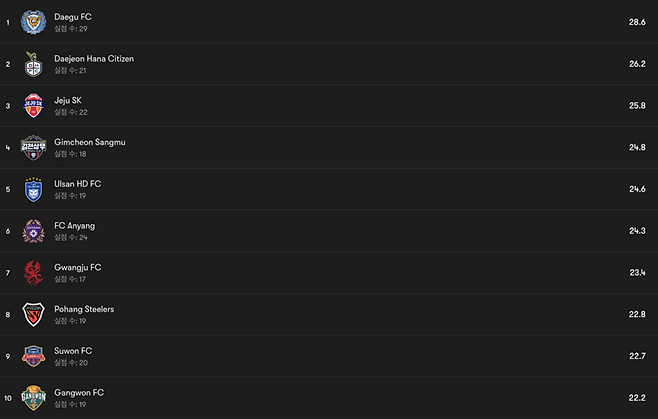The image size is (658, 419).
Task: Click the Daejeon Hana Citizen crest
Action: coord(33,64)
